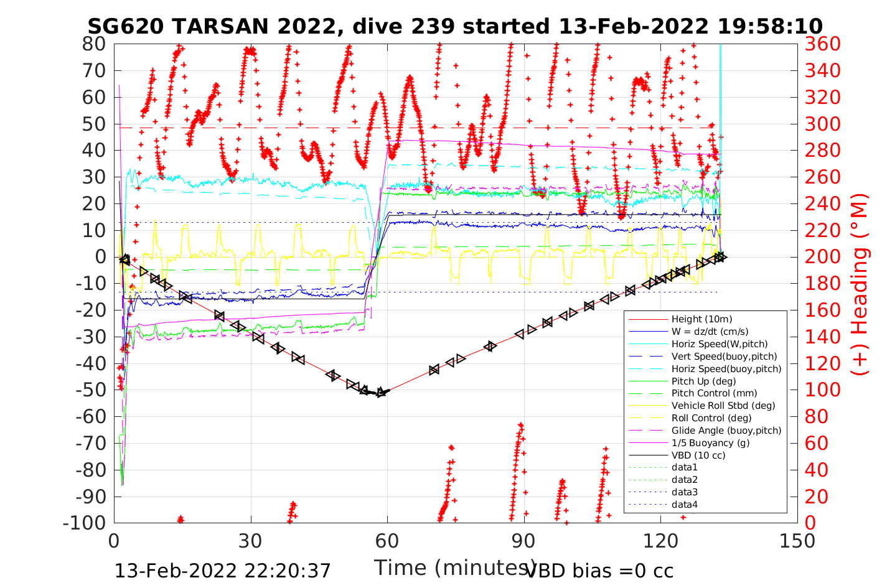
Task: Select legend entry "Roll Control (deg)"
Action: [x=711, y=418]
